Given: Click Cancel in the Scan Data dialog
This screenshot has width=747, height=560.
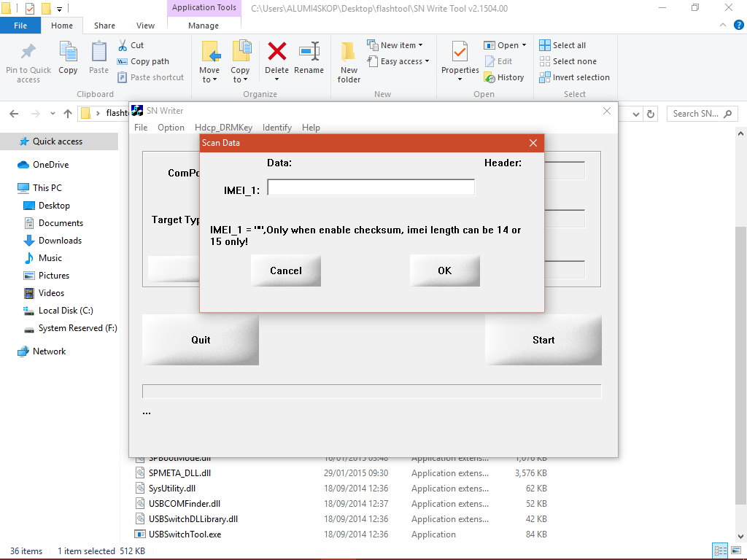Looking at the screenshot, I should (x=286, y=271).
